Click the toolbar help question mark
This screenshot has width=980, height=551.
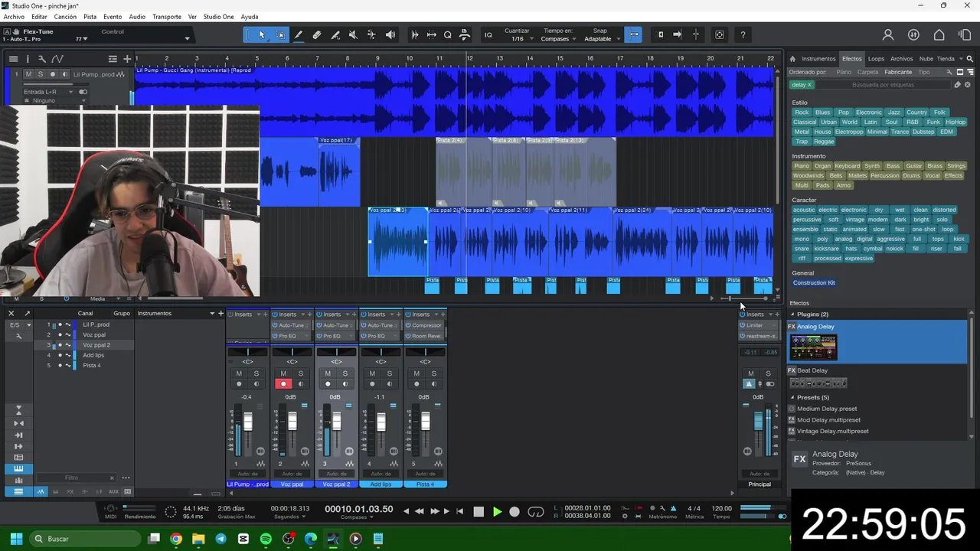pos(743,34)
